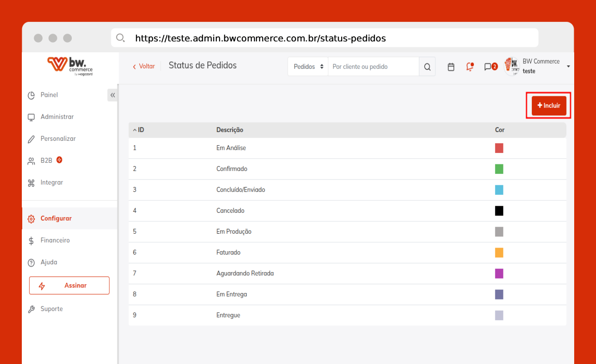Screen dimensions: 596x364
Task: Open the Financeiro menu item
Action: coord(55,240)
